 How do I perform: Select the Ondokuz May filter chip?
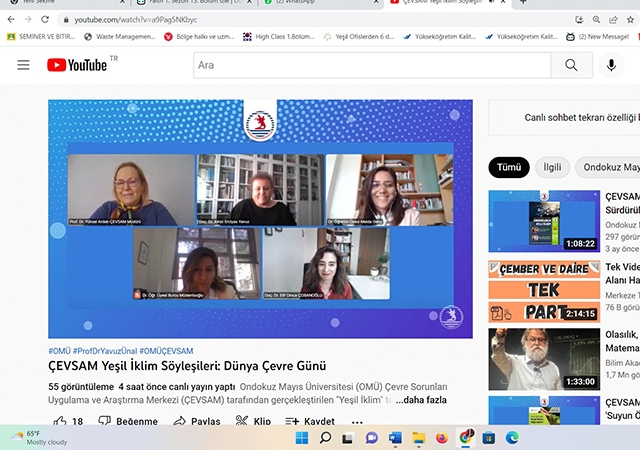608,167
